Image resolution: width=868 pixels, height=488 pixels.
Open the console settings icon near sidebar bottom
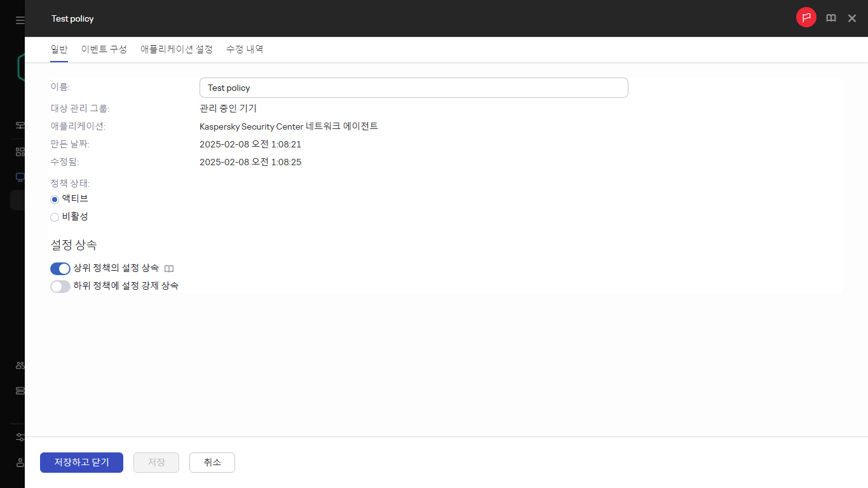tap(19, 437)
